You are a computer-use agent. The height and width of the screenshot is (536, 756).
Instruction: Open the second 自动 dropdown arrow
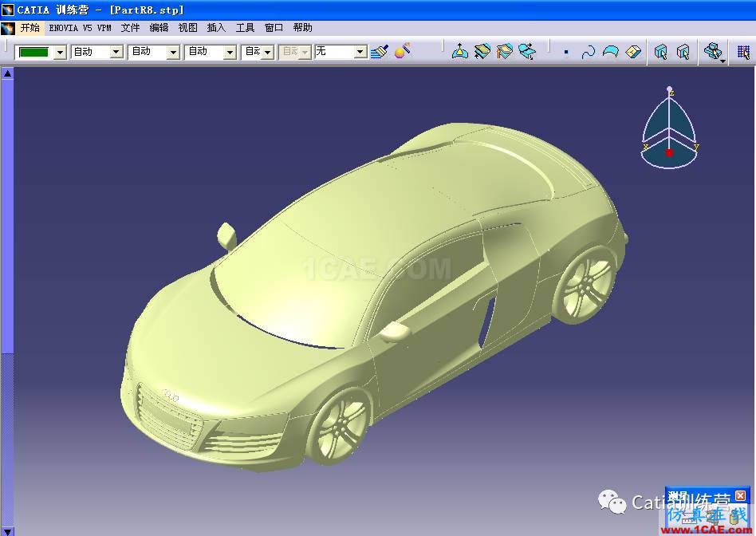point(173,52)
